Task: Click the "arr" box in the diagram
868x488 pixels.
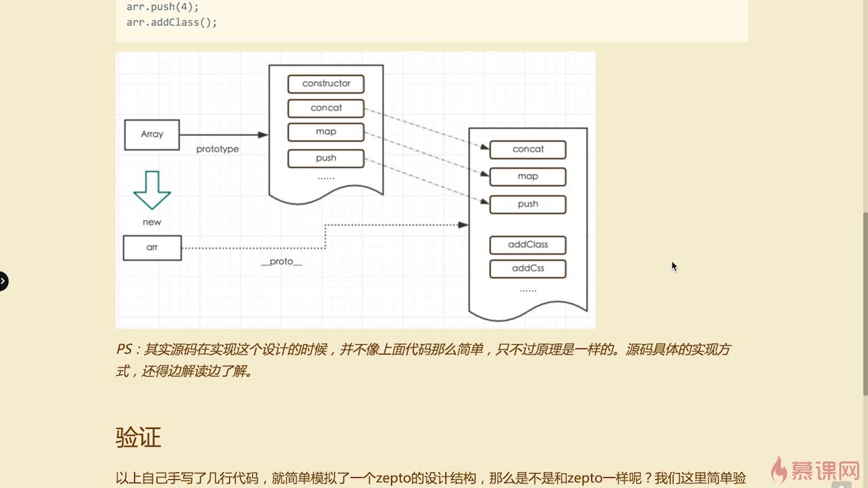Action: [152, 247]
